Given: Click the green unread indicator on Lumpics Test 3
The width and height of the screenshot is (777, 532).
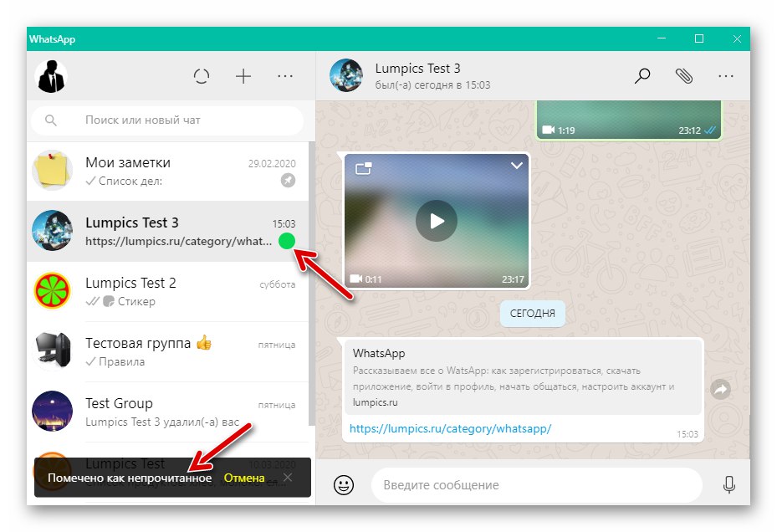Looking at the screenshot, I should coord(288,241).
